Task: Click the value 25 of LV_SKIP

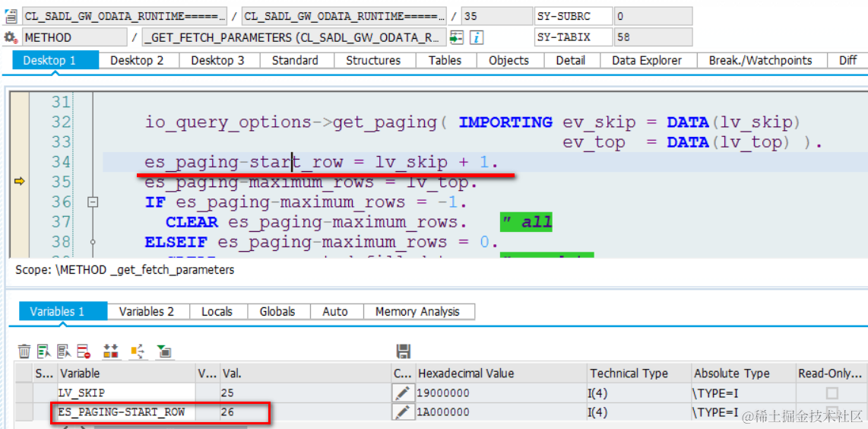Action: coord(306,393)
